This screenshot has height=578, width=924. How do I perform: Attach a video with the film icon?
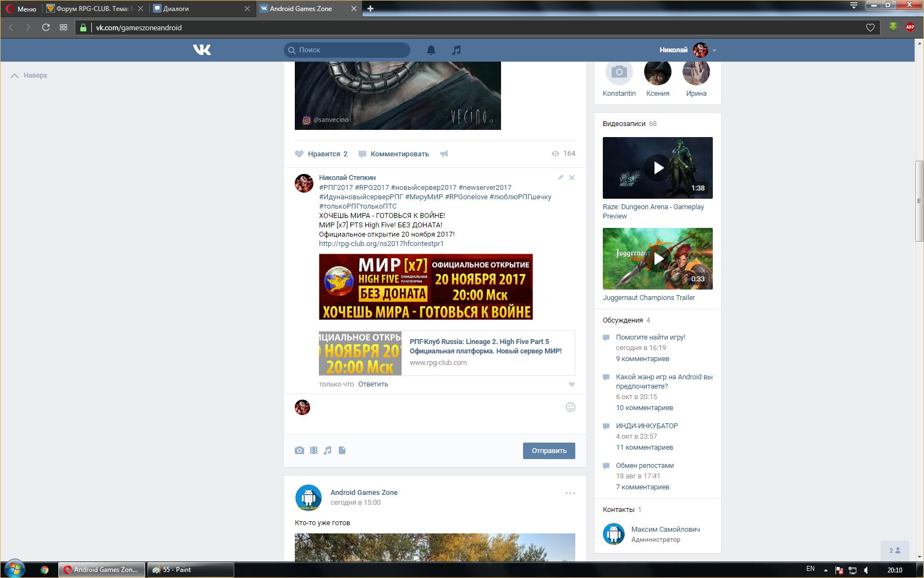point(313,450)
